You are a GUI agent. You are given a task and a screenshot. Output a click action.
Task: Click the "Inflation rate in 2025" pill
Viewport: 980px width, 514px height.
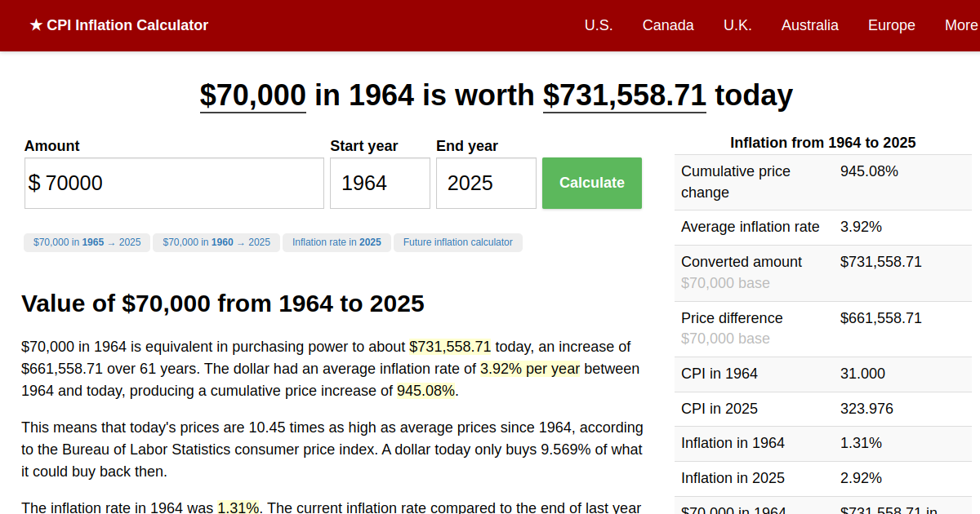pyautogui.click(x=336, y=242)
